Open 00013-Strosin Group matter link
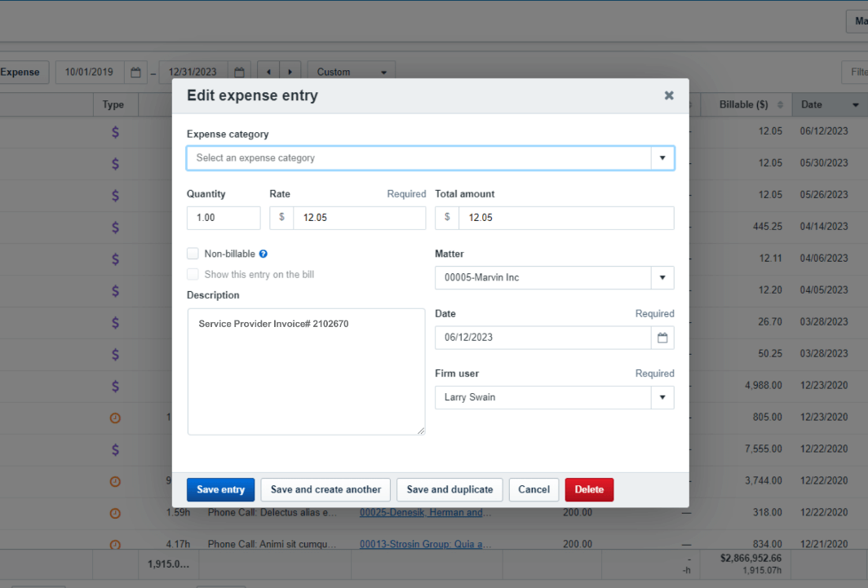This screenshot has width=868, height=588. tap(425, 544)
